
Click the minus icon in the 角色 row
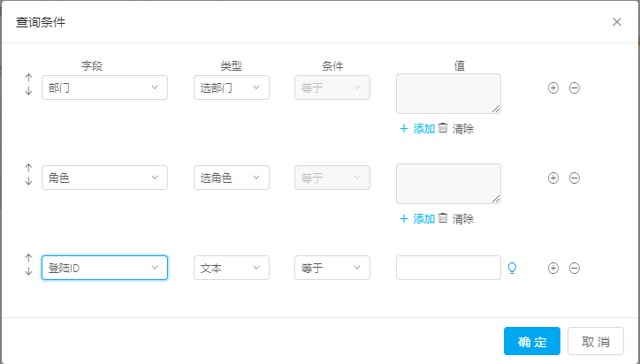574,178
